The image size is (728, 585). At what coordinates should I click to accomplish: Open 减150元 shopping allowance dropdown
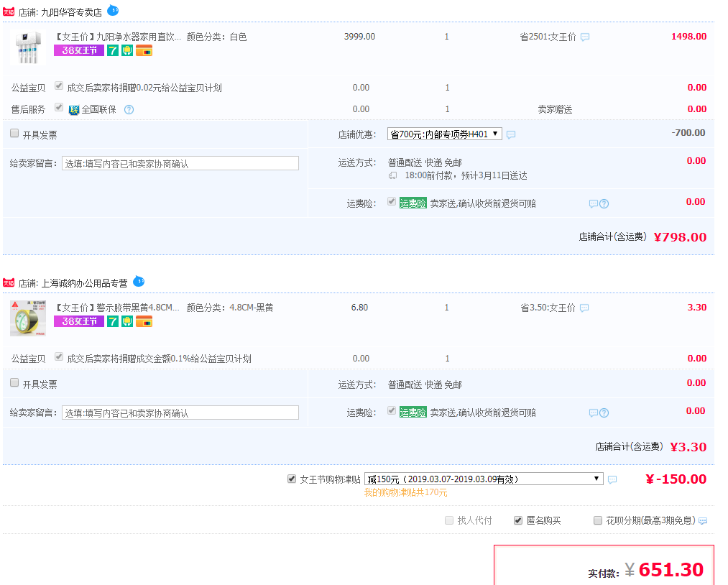[x=484, y=479]
